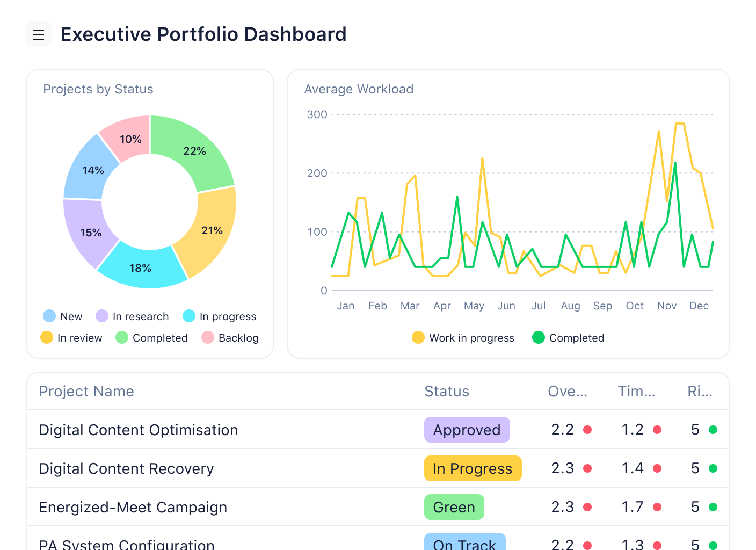Viewport: 756px width, 550px height.
Task: Open the hamburger menu
Action: click(38, 34)
